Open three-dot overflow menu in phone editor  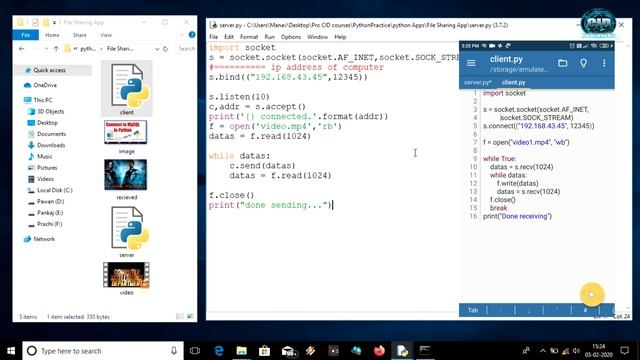point(604,63)
